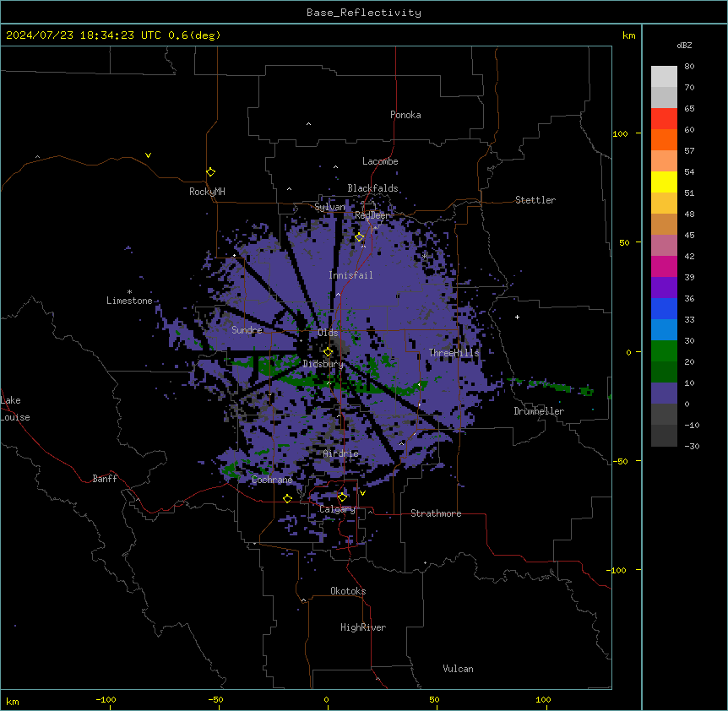Click the white asterisk marker above Limestone
Screen dimensions: 728x711
coord(129,292)
